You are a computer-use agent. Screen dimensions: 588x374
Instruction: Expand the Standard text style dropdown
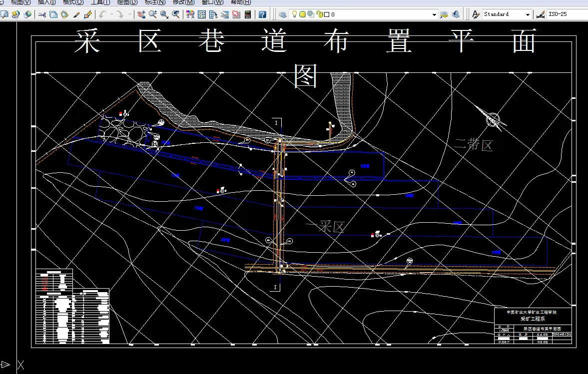[x=528, y=14]
